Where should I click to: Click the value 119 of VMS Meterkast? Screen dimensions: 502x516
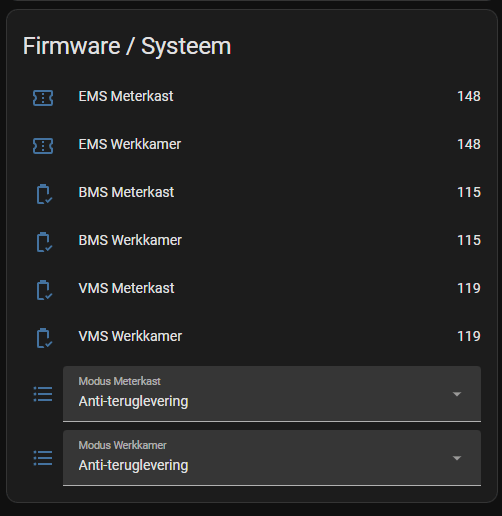pyautogui.click(x=469, y=289)
